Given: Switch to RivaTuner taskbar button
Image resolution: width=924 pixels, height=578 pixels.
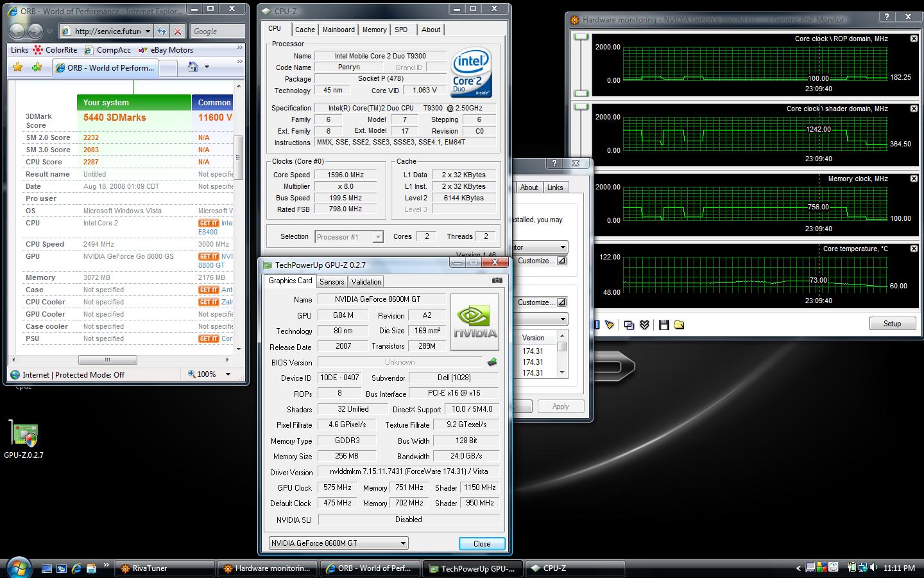Looking at the screenshot, I should pyautogui.click(x=164, y=568).
